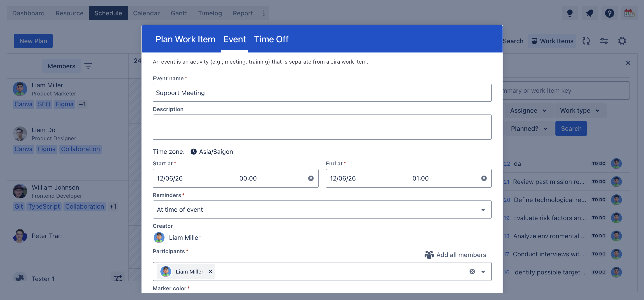Close the work items side panel
This screenshot has height=300, width=644.
click(x=628, y=63)
